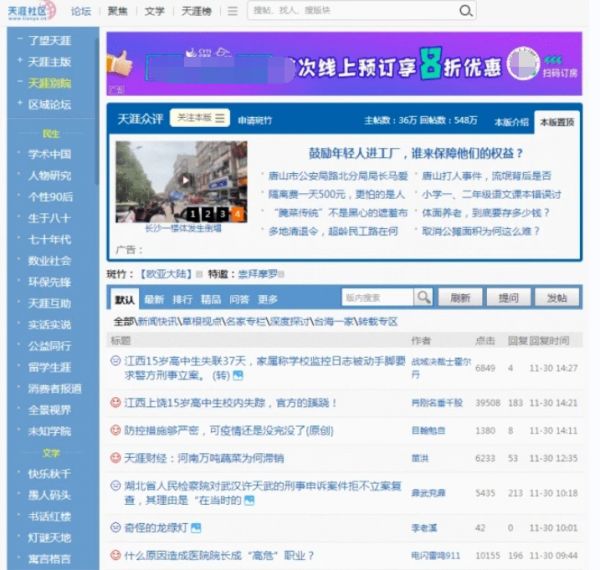Select slide 2 on the image carousel
This screenshot has width=600, height=570.
208,214
